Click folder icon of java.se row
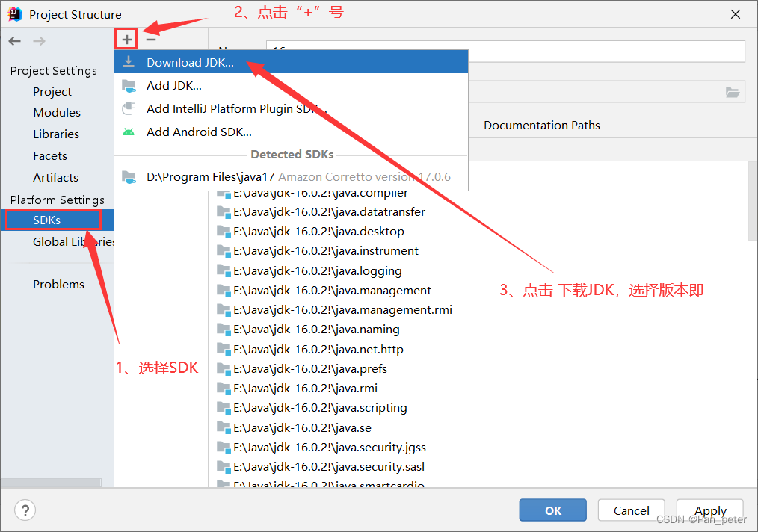This screenshot has height=532, width=758. pyautogui.click(x=224, y=427)
